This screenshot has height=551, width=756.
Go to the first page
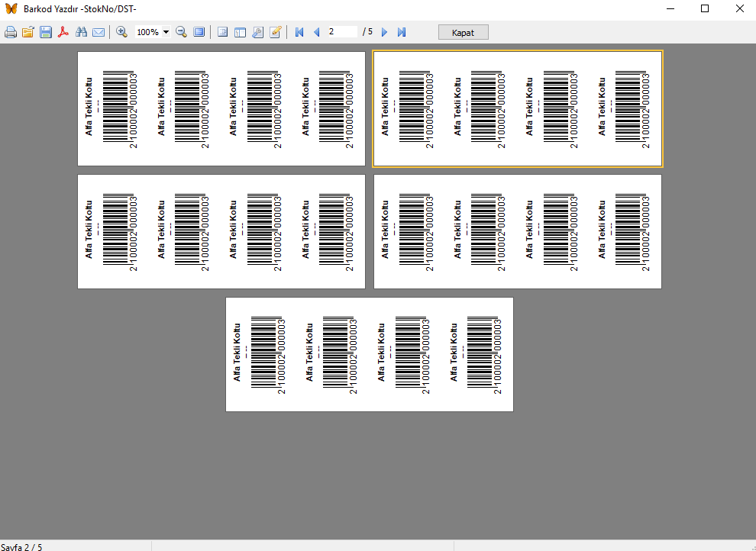(x=299, y=32)
